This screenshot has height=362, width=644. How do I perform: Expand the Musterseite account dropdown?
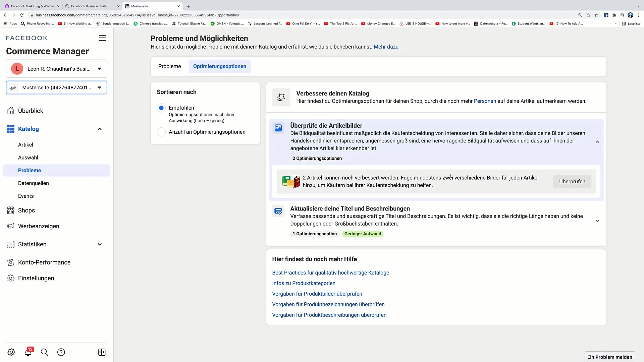pos(100,87)
